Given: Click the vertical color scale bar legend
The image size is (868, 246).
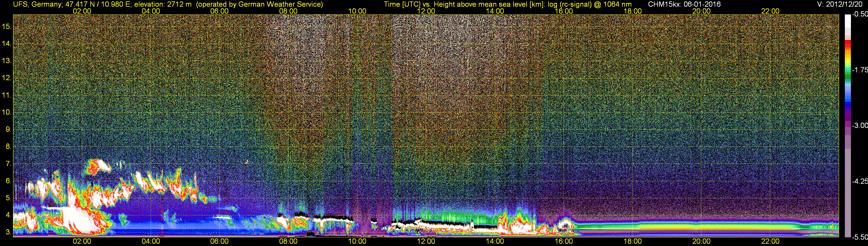Looking at the screenshot, I should (847, 126).
